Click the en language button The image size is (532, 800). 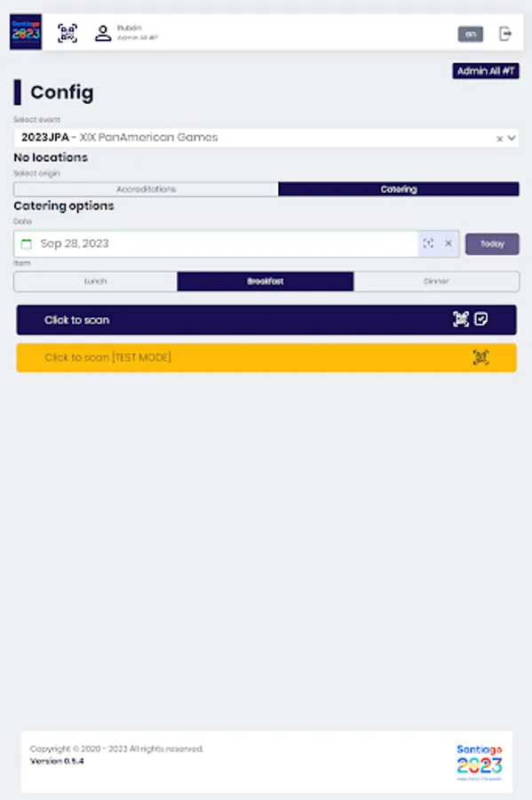click(x=472, y=32)
